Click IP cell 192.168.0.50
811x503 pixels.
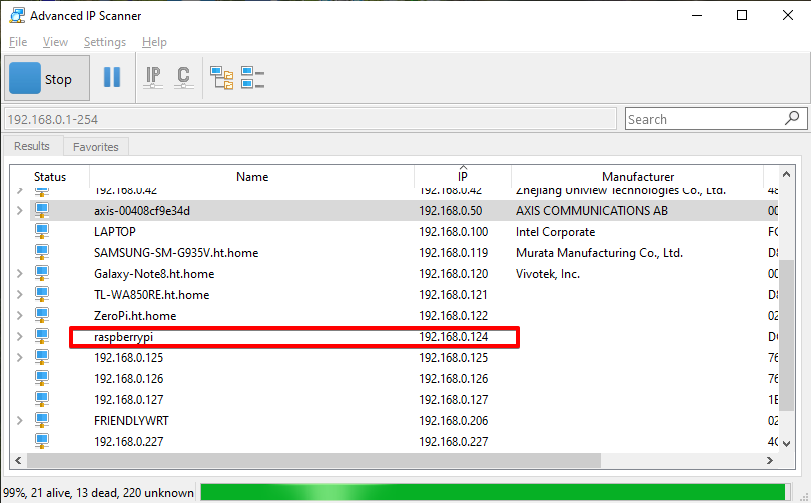click(x=450, y=211)
